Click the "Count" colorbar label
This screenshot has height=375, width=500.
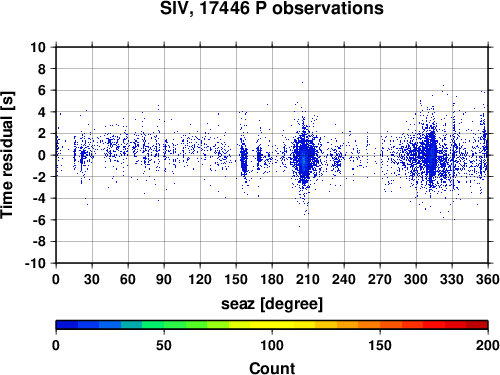pyautogui.click(x=272, y=368)
